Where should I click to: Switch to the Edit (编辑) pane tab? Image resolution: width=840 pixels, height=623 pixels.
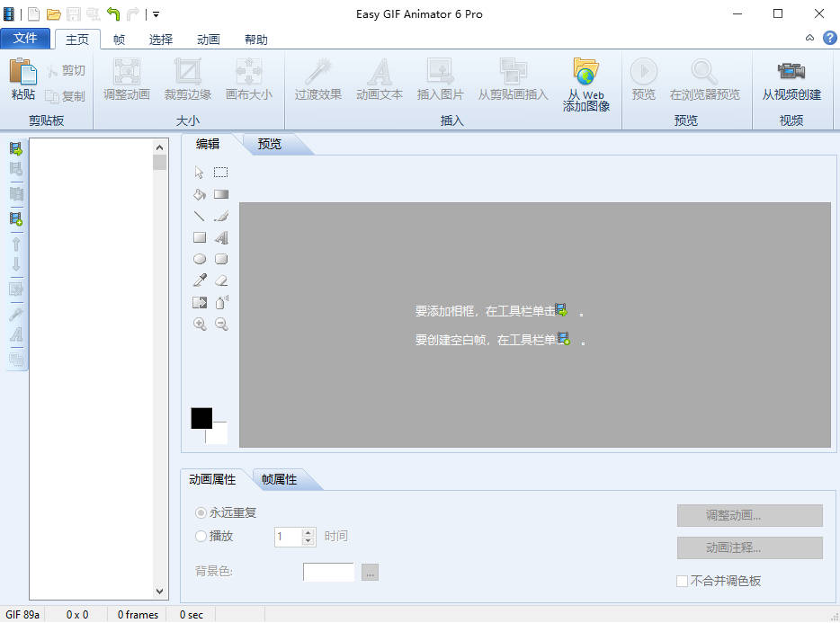208,144
